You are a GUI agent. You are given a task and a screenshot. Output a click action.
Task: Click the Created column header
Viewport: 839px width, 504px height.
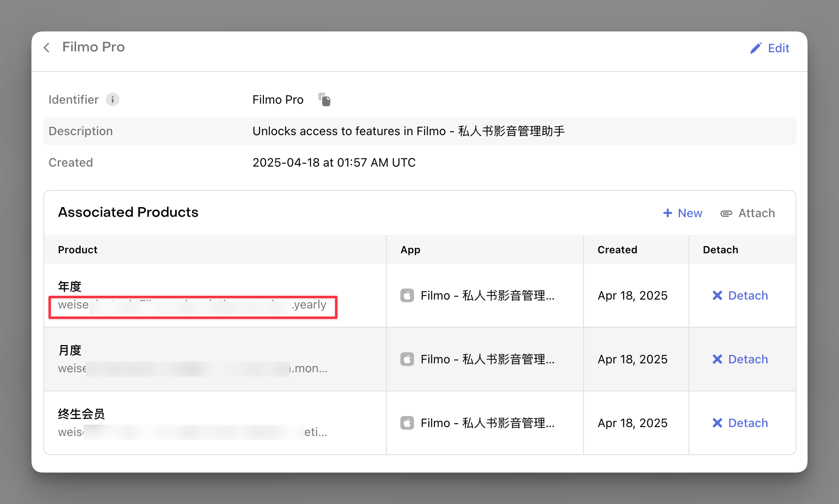(617, 249)
